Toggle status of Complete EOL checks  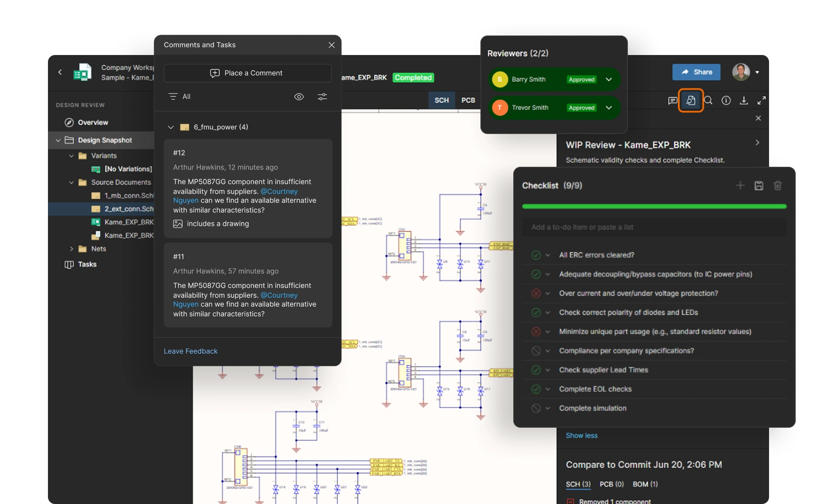click(536, 389)
